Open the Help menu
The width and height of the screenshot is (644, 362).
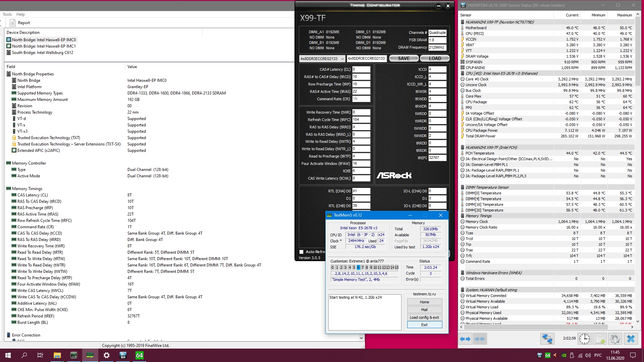pos(20,14)
